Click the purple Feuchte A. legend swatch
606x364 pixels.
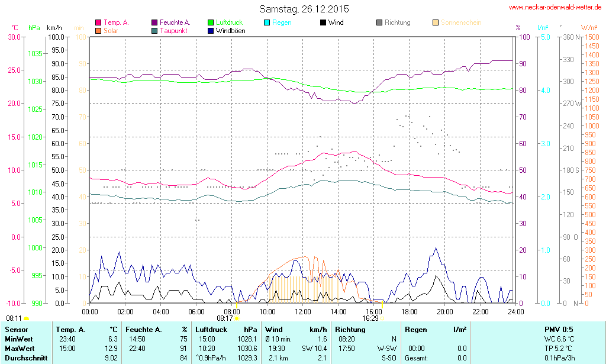click(x=154, y=22)
